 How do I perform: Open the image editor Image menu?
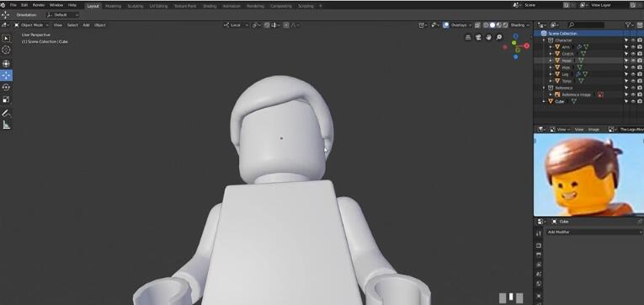tap(593, 129)
